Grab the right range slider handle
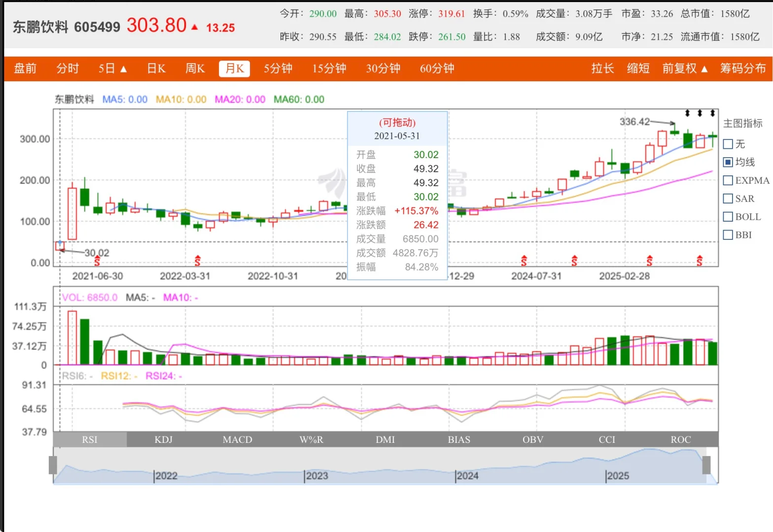 (x=706, y=465)
